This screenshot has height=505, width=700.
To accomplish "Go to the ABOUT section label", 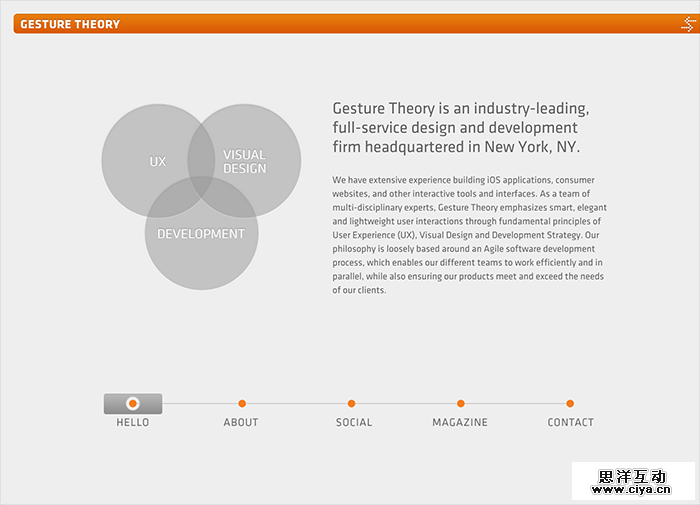I will 241,423.
